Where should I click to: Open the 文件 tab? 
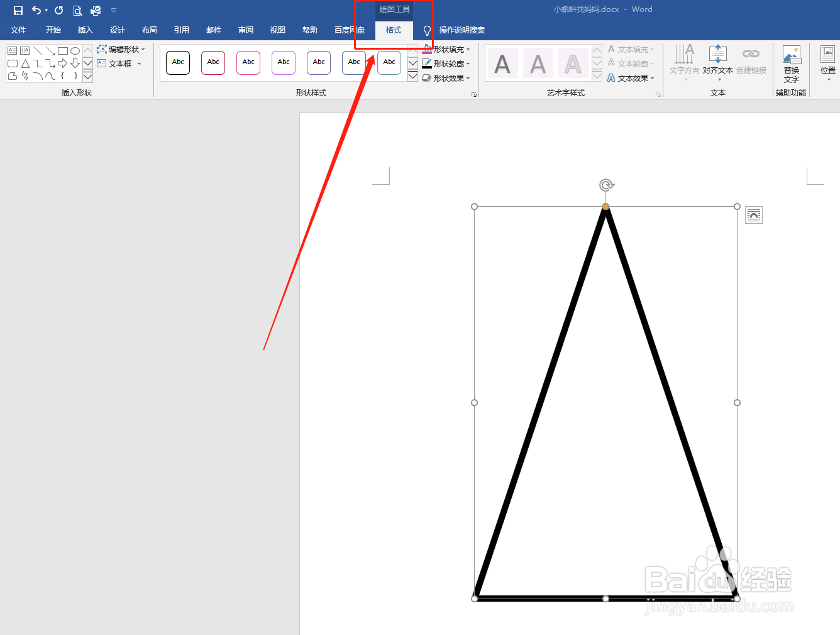[18, 30]
